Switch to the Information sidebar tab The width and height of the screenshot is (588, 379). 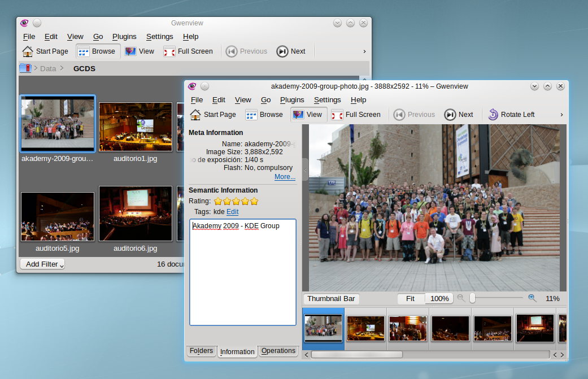coord(237,352)
